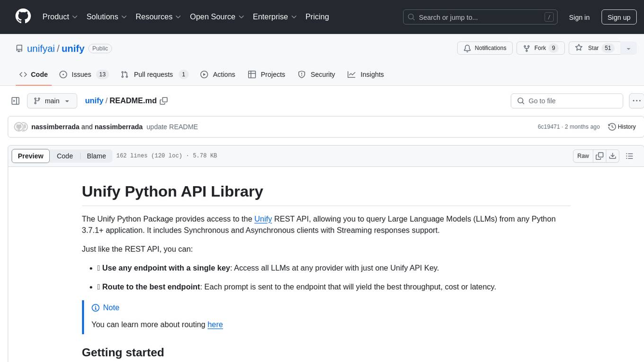The image size is (644, 362).
Task: Click the Sign up button
Action: click(x=619, y=17)
